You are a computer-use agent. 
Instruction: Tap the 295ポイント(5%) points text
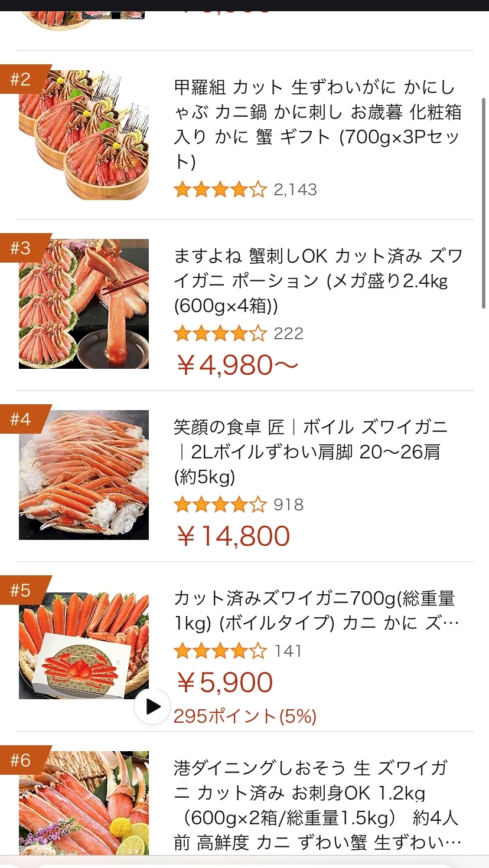click(245, 716)
